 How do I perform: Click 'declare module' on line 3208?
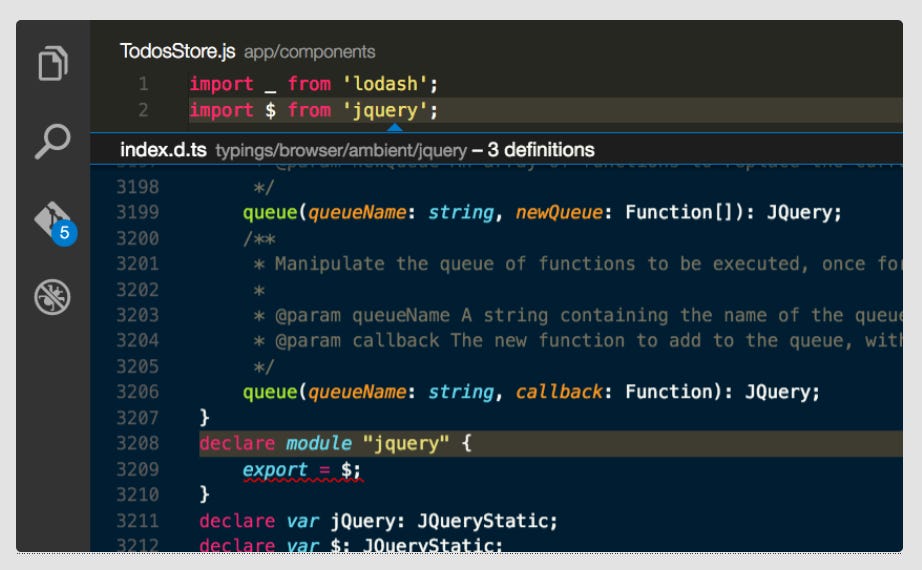(x=275, y=443)
